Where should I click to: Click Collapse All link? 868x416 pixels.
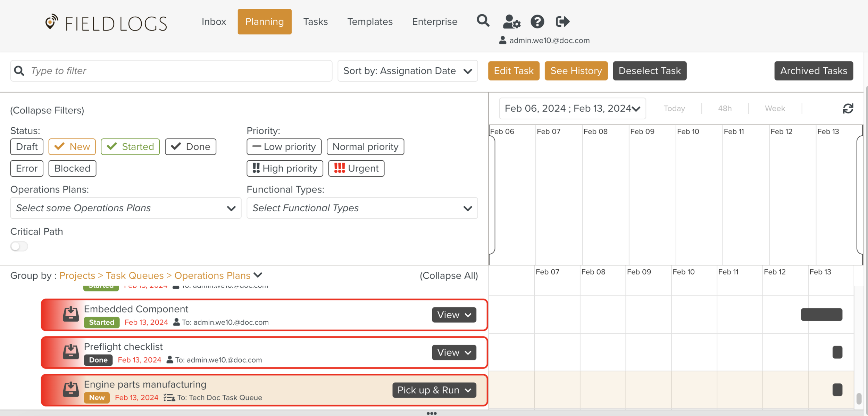pos(449,275)
